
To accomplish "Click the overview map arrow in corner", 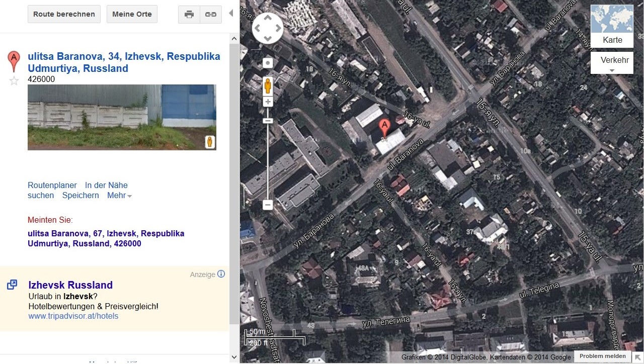I will point(637,357).
